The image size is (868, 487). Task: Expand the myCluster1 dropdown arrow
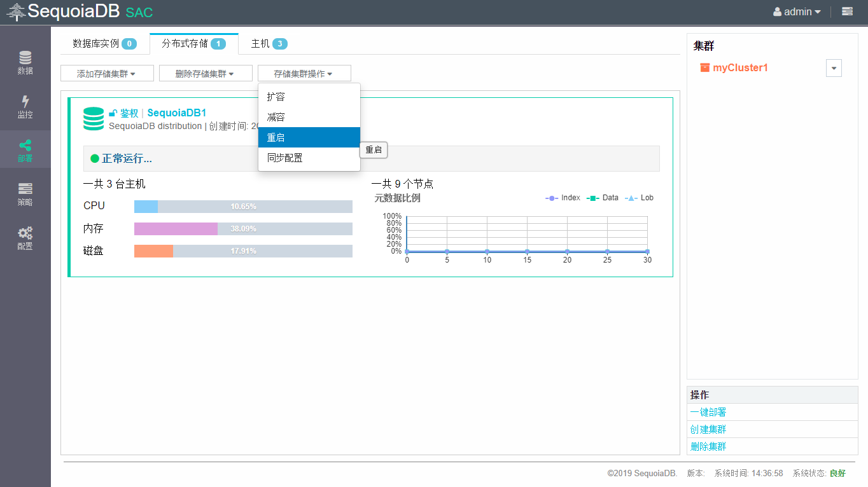pyautogui.click(x=834, y=68)
